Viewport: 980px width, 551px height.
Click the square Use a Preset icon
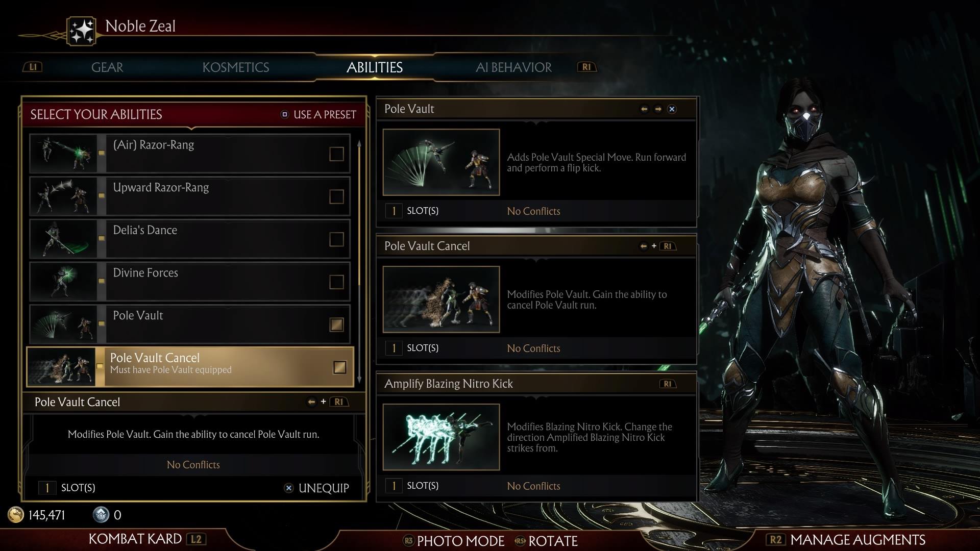point(285,114)
